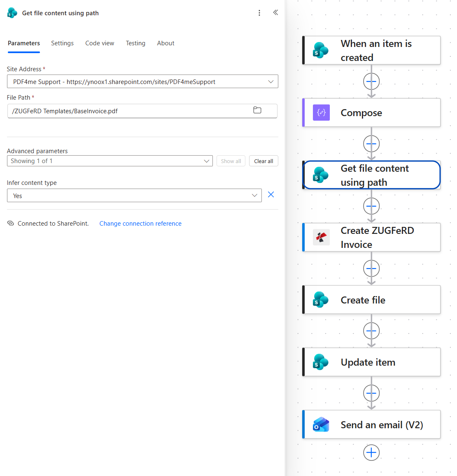Insert step after Create ZUGFeRD Invoice

click(371, 268)
